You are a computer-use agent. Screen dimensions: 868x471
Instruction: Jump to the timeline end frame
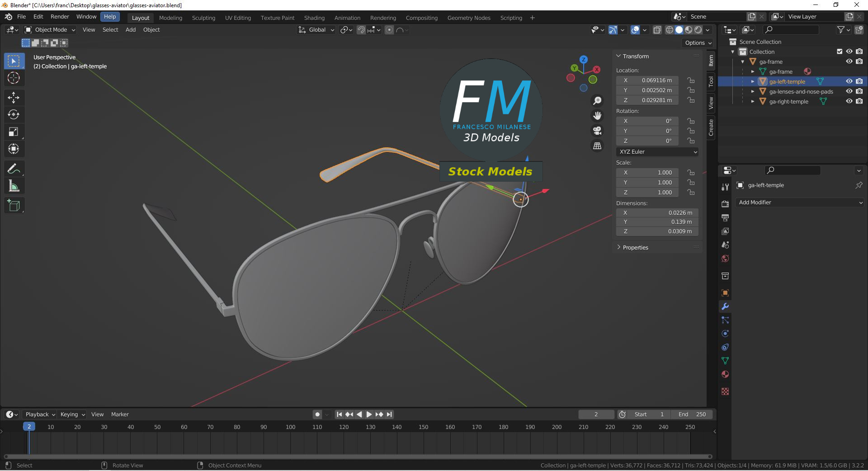click(389, 414)
